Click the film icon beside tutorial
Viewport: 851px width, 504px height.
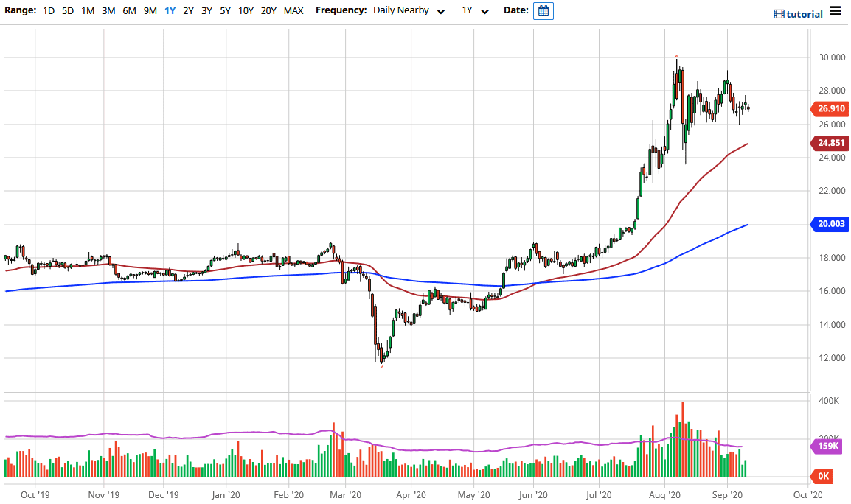point(779,14)
